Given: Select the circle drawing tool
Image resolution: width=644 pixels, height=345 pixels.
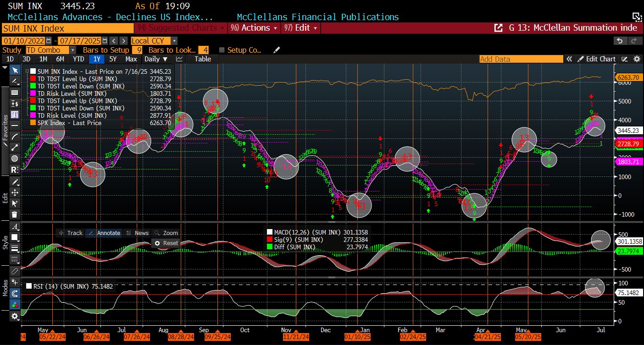Looking at the screenshot, I should 15,159.
